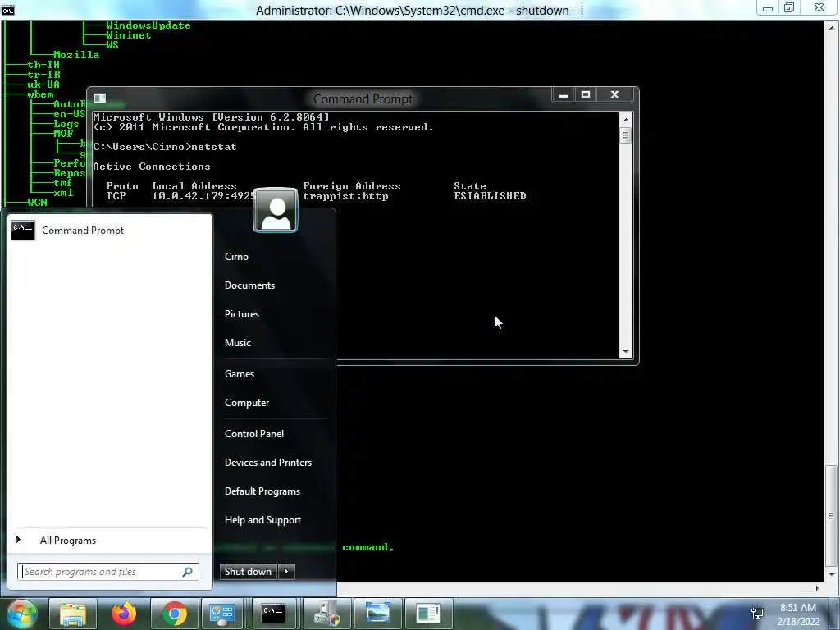The image size is (840, 630).
Task: Open Help and Support
Action: pos(262,520)
